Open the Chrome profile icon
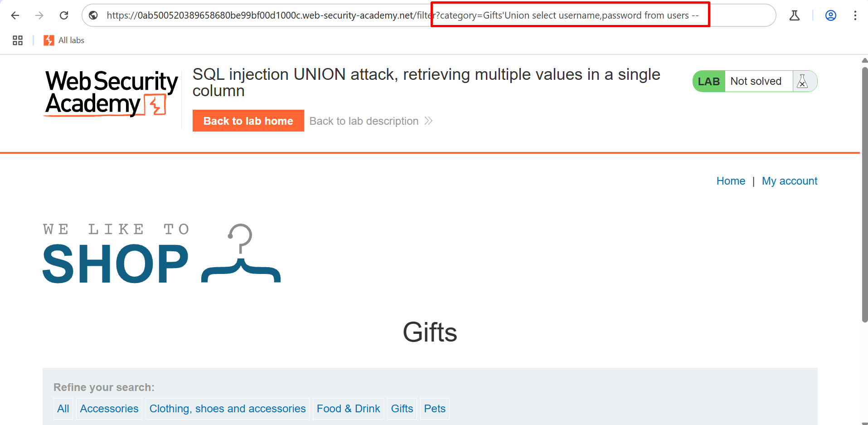 (x=830, y=15)
